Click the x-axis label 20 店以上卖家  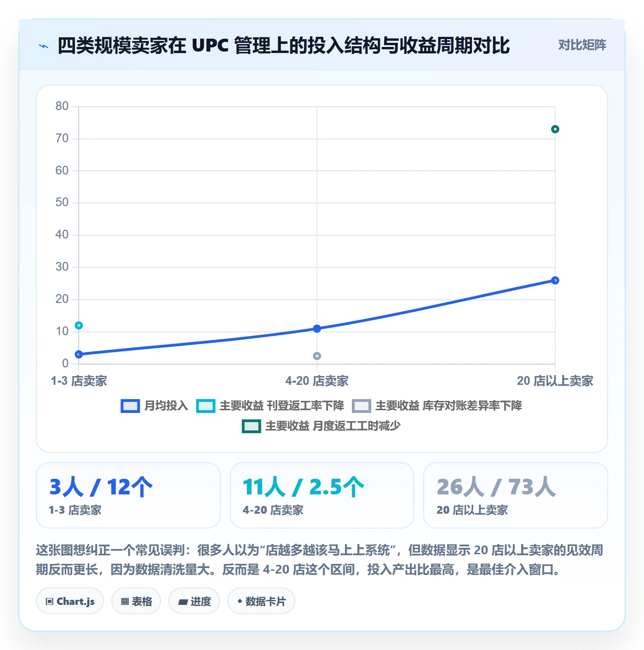(x=555, y=381)
